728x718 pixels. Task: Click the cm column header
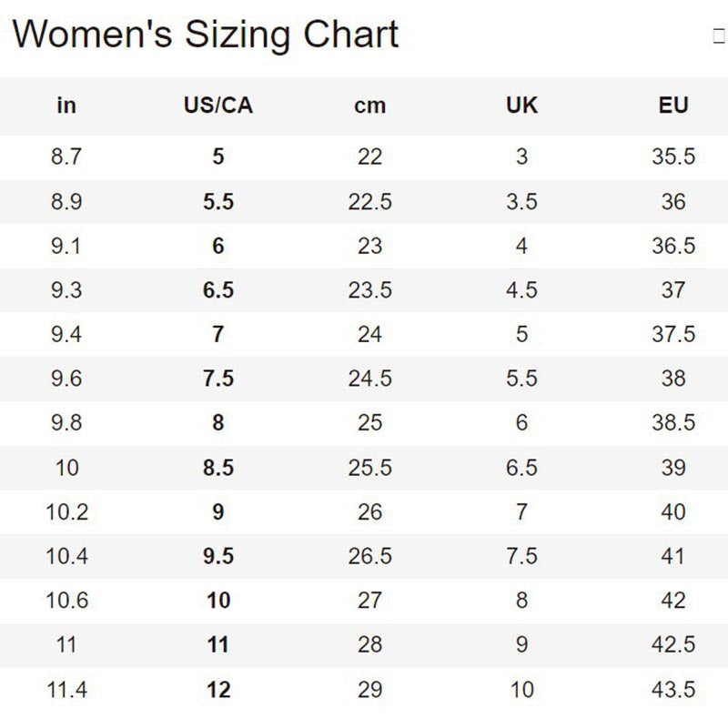[x=369, y=106]
